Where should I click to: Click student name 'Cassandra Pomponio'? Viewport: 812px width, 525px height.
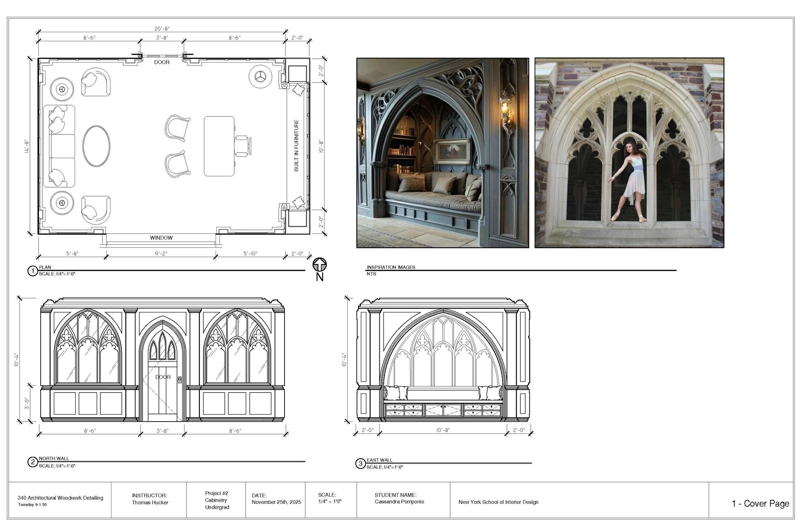[x=400, y=502]
